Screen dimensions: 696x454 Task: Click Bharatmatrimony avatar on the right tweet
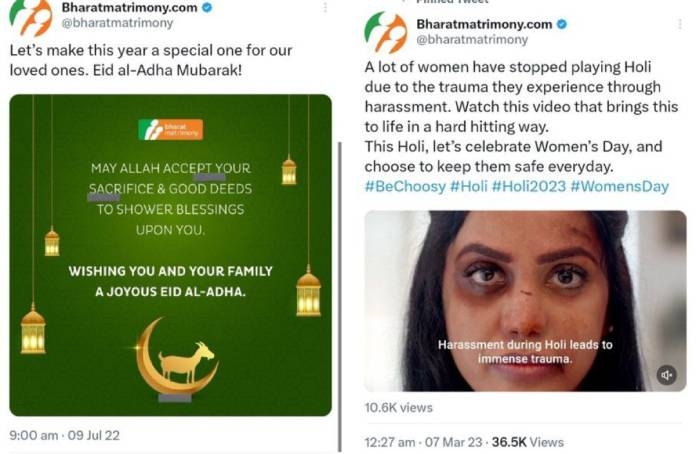tap(385, 32)
